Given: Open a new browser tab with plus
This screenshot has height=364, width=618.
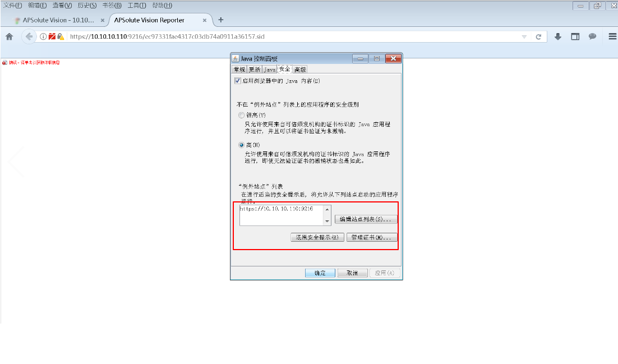Looking at the screenshot, I should (220, 20).
